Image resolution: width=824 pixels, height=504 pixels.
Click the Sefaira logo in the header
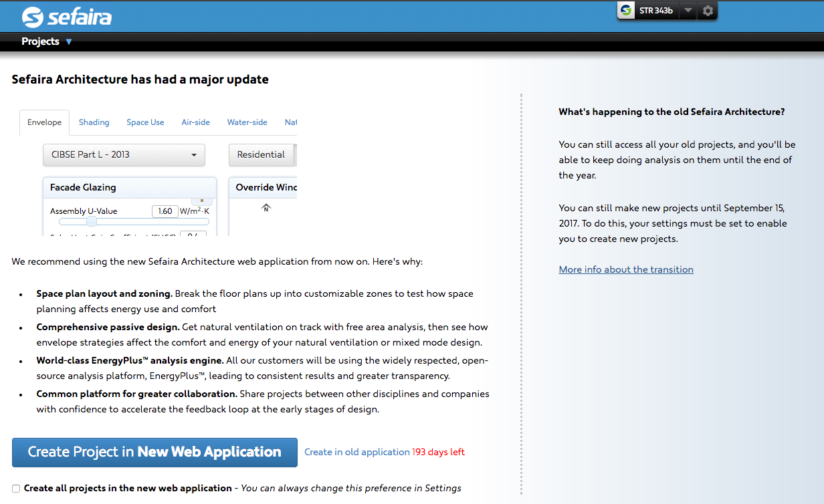click(66, 17)
